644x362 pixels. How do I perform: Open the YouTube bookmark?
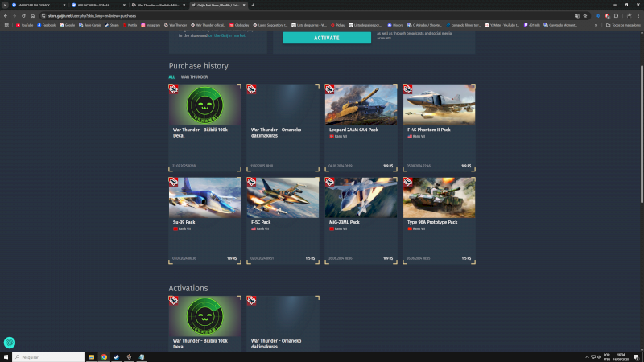pos(23,25)
